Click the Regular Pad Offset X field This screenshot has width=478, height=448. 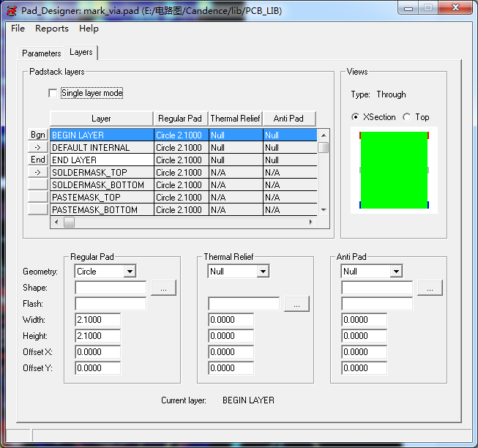[98, 352]
